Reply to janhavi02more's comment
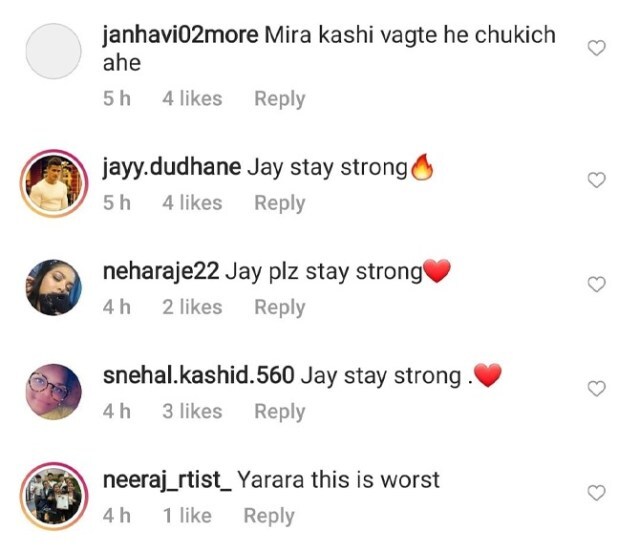Image resolution: width=640 pixels, height=552 pixels. click(x=280, y=99)
